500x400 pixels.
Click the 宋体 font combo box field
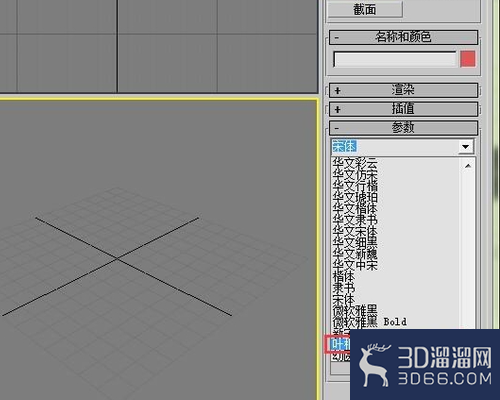395,146
